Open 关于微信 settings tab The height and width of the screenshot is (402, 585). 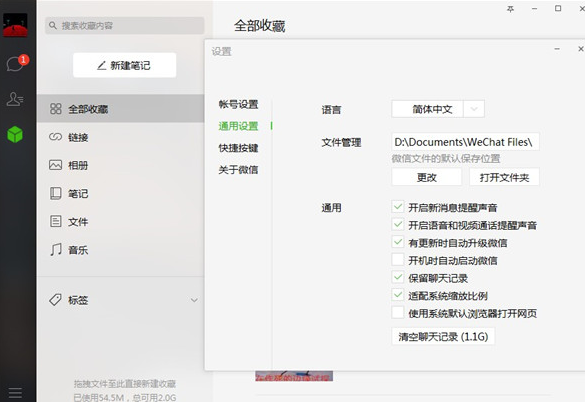tap(238, 170)
